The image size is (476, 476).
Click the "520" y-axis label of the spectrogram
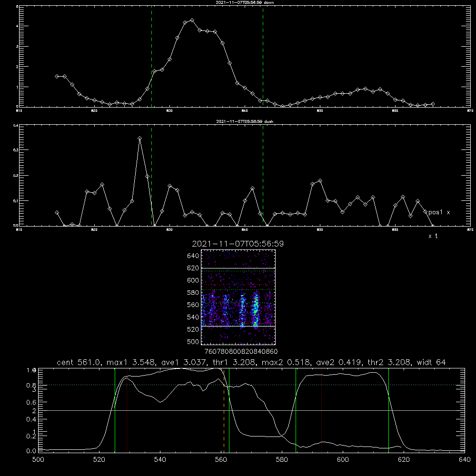(x=193, y=329)
